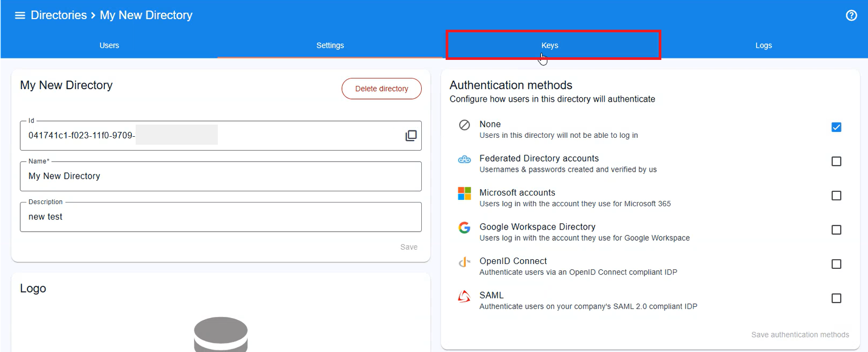Viewport: 868px width, 352px height.
Task: Select the Settings tab
Action: coord(330,46)
